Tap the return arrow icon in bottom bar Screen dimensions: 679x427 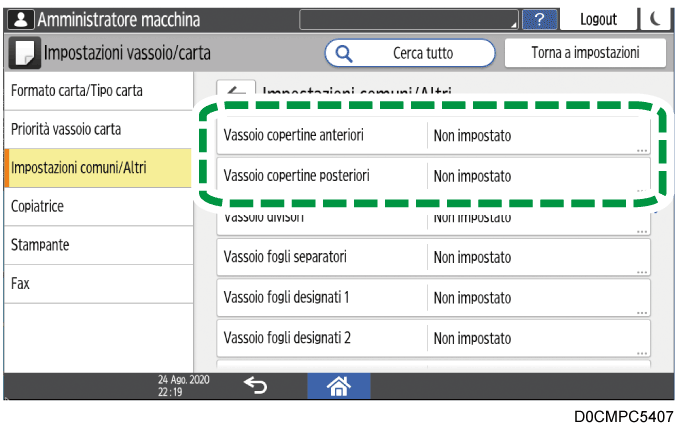(255, 386)
